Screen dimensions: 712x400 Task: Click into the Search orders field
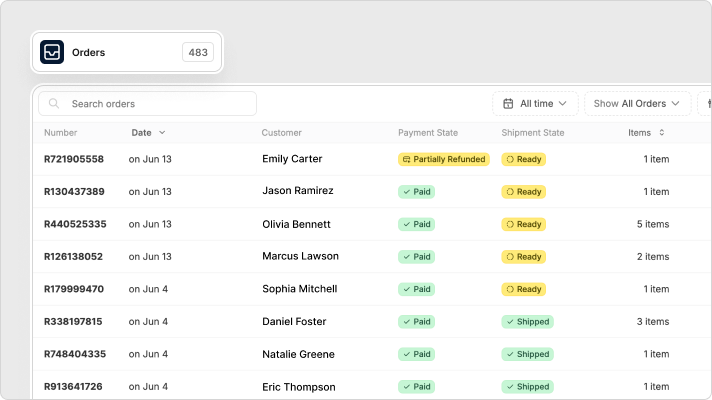(x=148, y=104)
